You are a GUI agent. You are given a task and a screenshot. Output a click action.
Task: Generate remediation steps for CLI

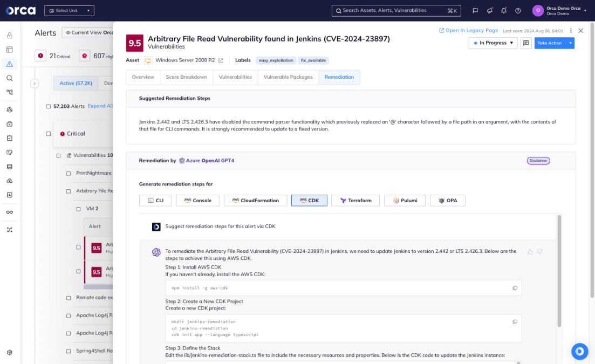155,201
